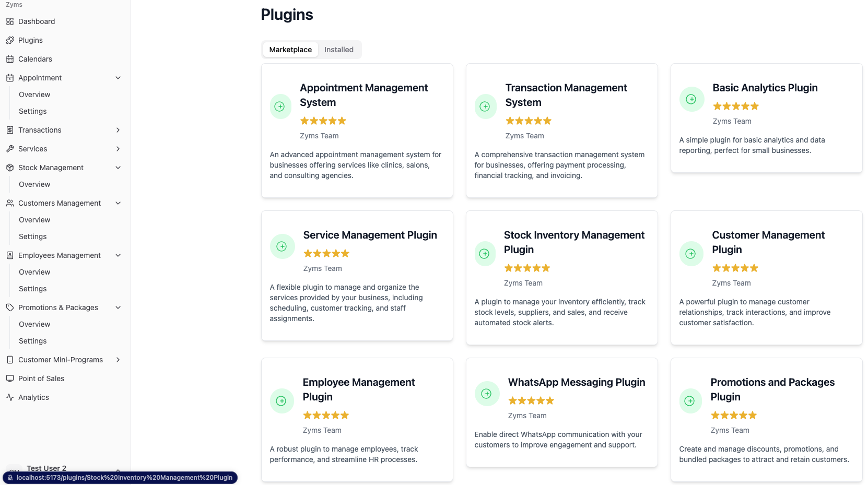Screen dimensions: 868x485
Task: Collapse the Employees Management chevron
Action: pos(118,255)
